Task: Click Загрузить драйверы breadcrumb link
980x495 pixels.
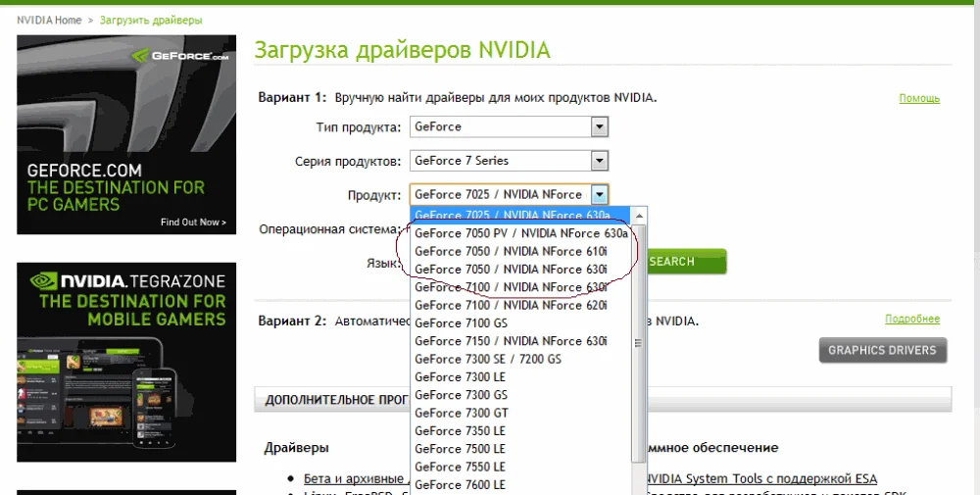Action: point(151,20)
